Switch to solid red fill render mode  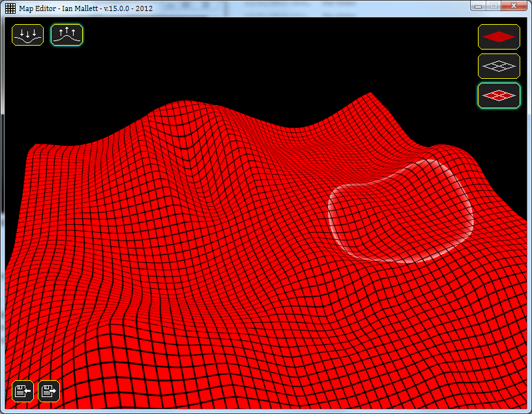(499, 37)
